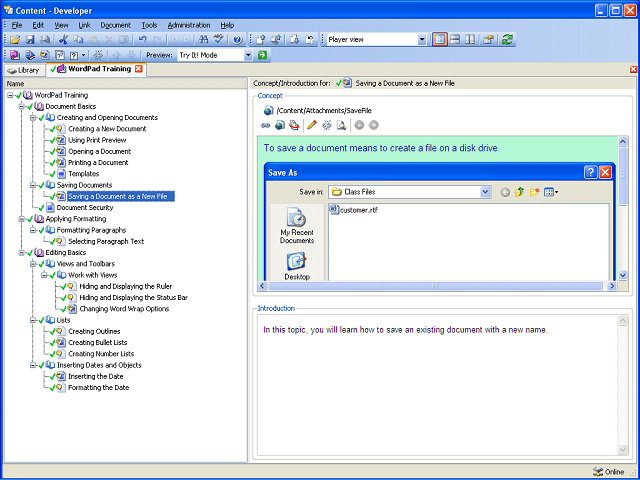Click the Find binoculars icon
The width and height of the screenshot is (640, 480).
point(203,40)
